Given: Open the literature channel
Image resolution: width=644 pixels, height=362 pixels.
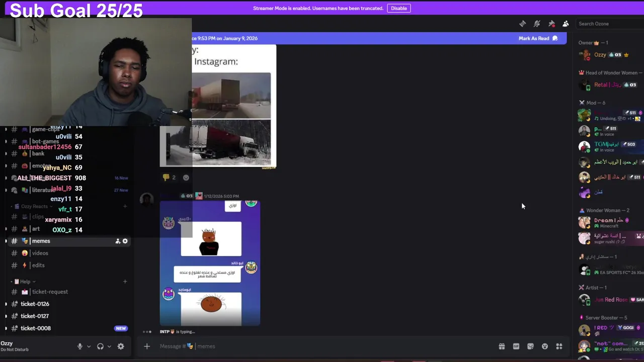Looking at the screenshot, I should 68,190.
